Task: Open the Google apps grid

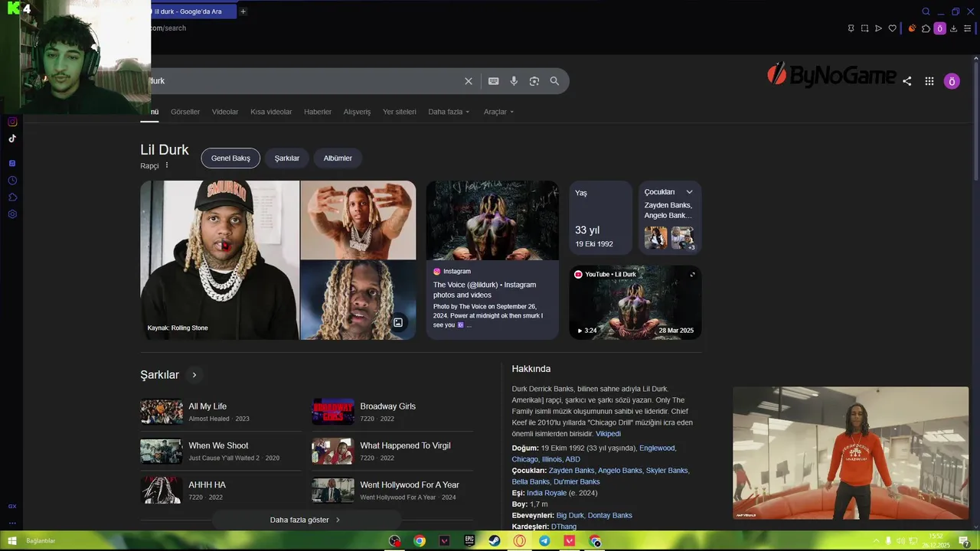Action: point(929,81)
